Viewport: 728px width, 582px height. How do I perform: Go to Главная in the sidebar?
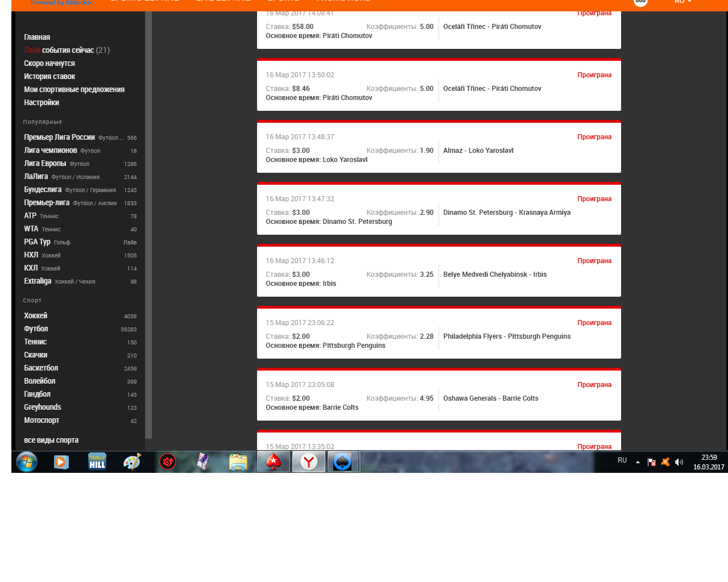37,37
